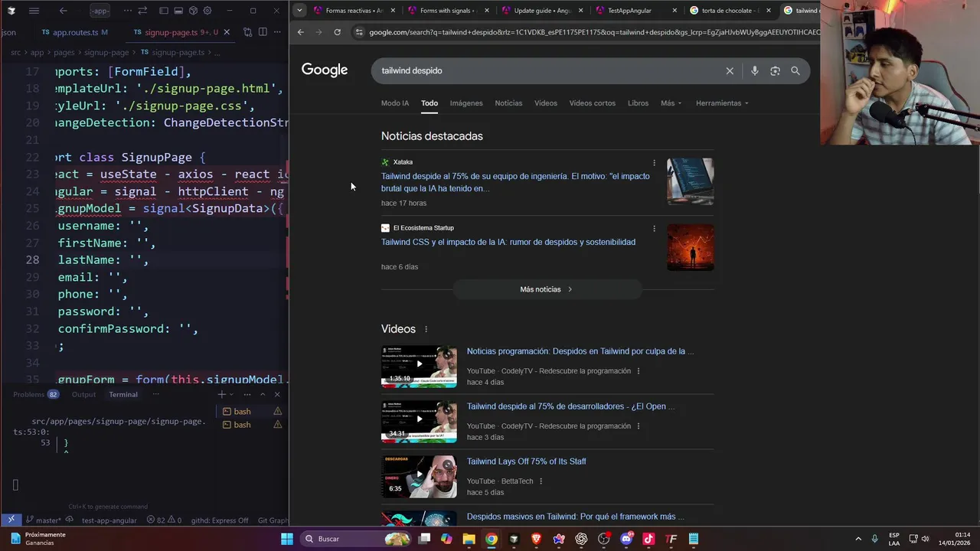Open the editor hamburger menu

coord(34,11)
